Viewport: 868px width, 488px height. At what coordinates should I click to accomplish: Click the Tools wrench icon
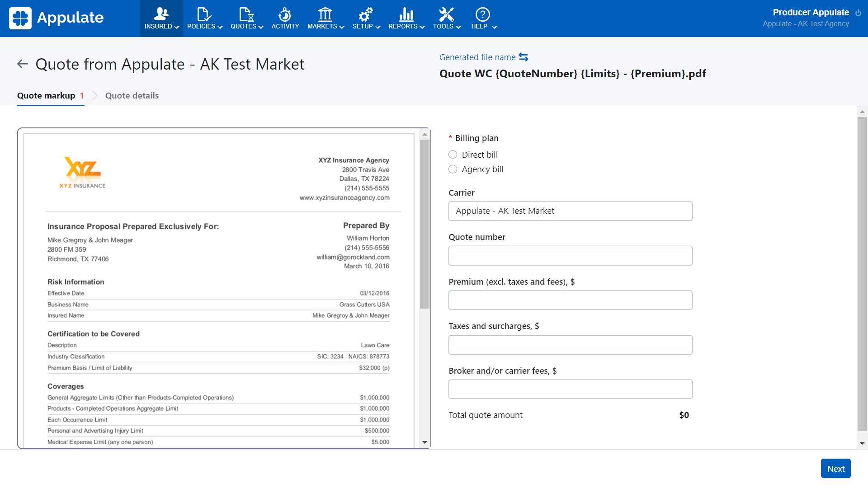(x=446, y=14)
